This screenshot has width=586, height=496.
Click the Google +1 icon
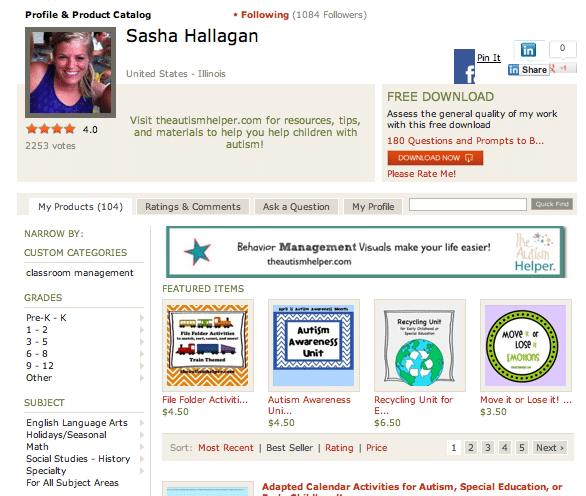[563, 68]
